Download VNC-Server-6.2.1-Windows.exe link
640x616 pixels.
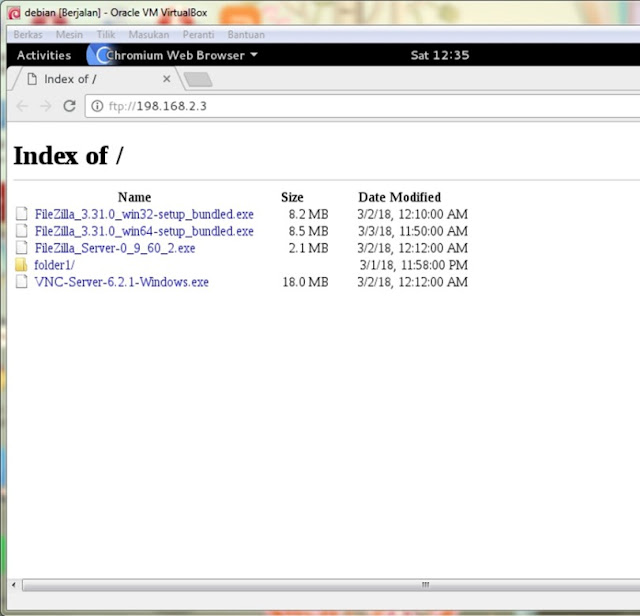121,282
